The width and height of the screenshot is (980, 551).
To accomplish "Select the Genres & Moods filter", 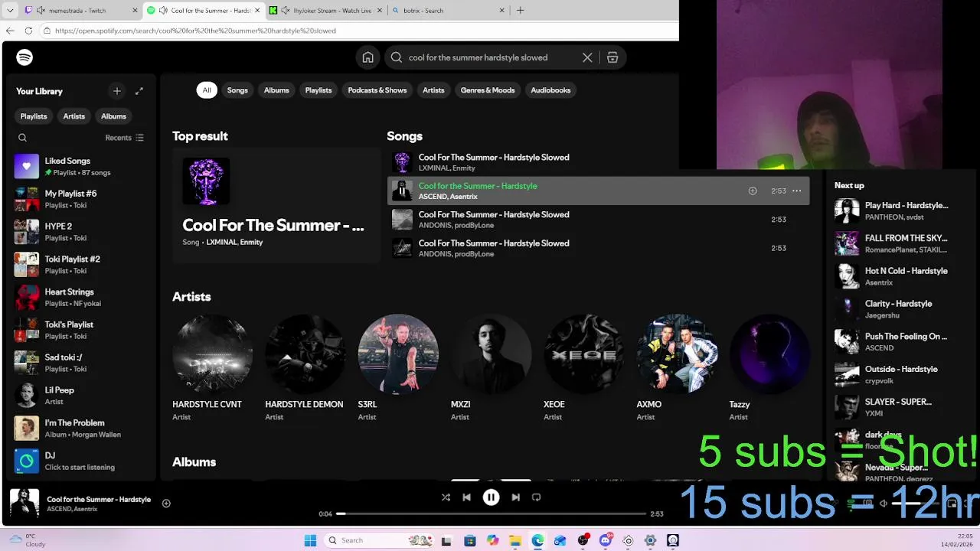I will (x=488, y=90).
